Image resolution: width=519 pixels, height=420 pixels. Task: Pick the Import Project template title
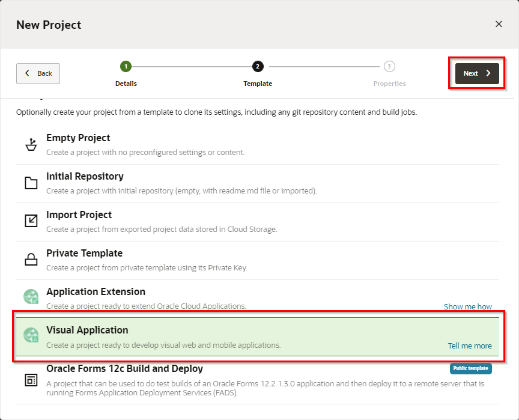pos(79,215)
